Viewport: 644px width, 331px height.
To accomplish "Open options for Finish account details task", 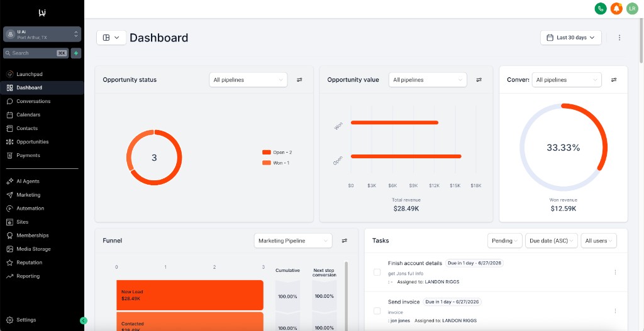I will [x=615, y=272].
